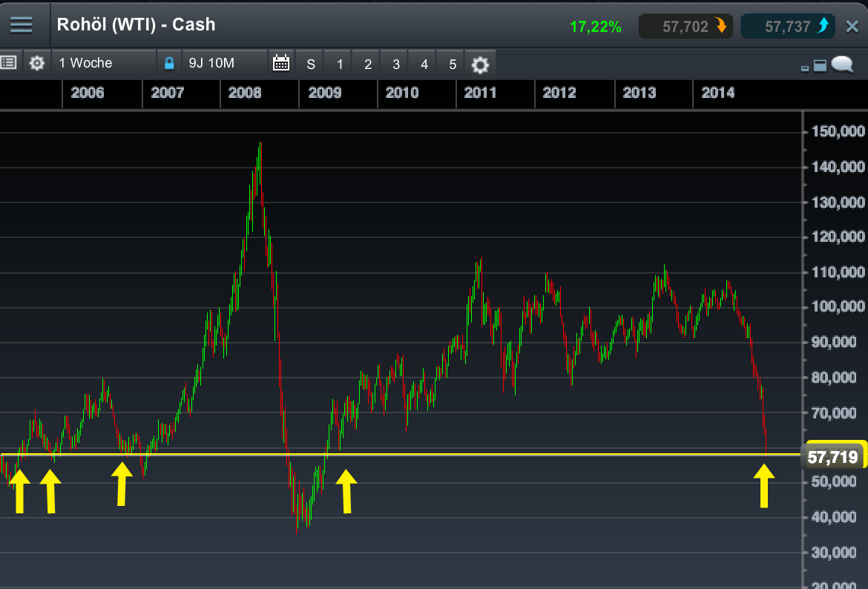The width and height of the screenshot is (868, 589).
Task: Maximize the chart panel window icon
Action: (x=820, y=65)
